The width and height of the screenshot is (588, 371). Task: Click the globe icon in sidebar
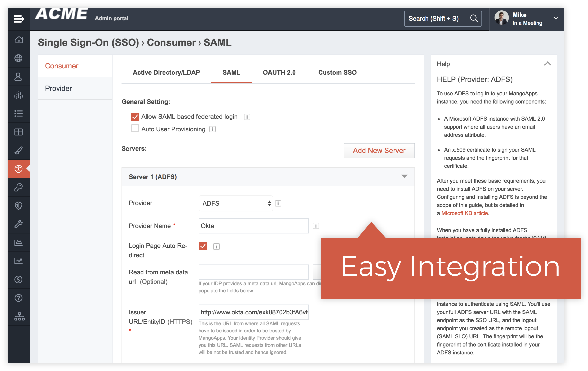(19, 58)
